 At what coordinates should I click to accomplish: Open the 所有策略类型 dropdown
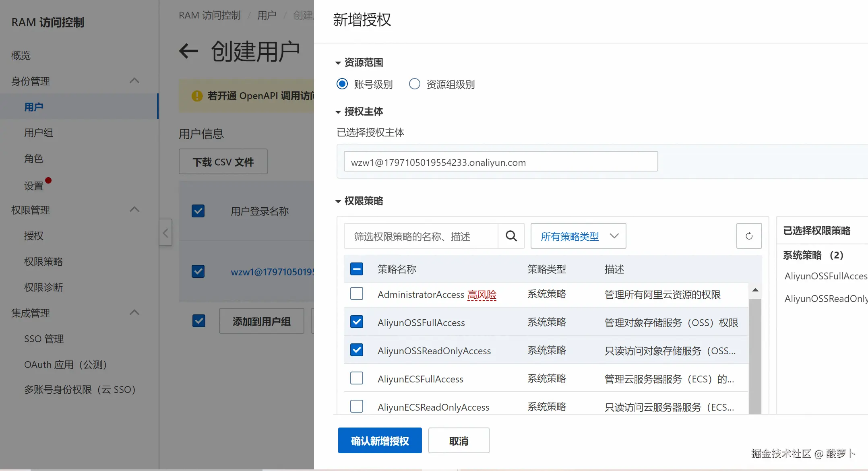578,236
